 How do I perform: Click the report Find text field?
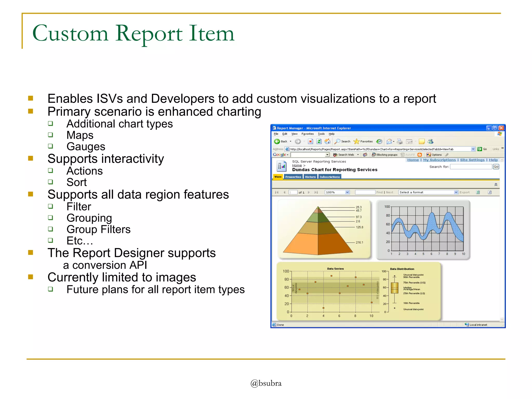(365, 192)
